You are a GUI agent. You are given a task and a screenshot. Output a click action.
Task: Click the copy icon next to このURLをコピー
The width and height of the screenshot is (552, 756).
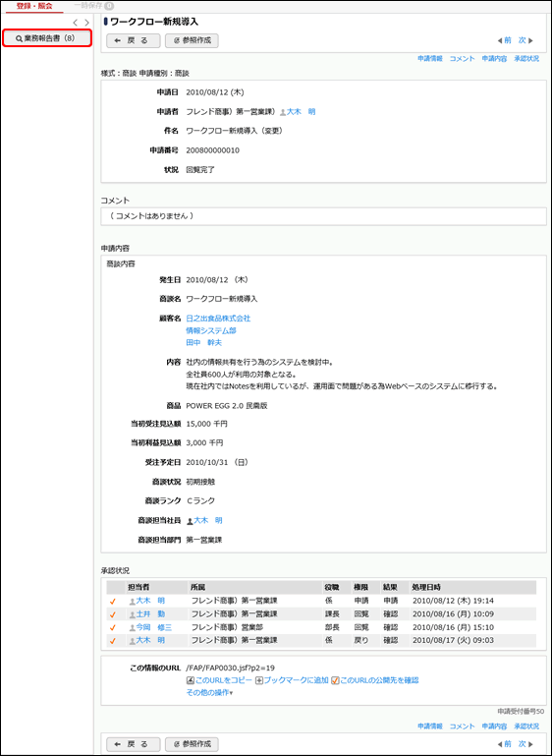[190, 680]
